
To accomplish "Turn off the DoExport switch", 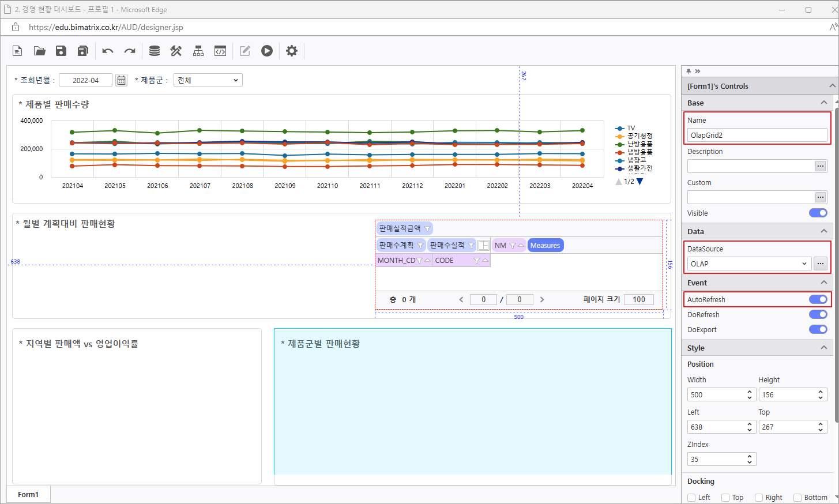I will pos(818,329).
